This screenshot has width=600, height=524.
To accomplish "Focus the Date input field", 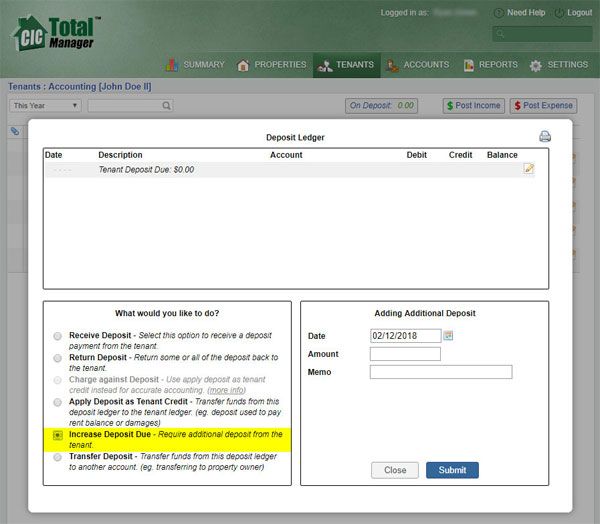I will tap(405, 336).
